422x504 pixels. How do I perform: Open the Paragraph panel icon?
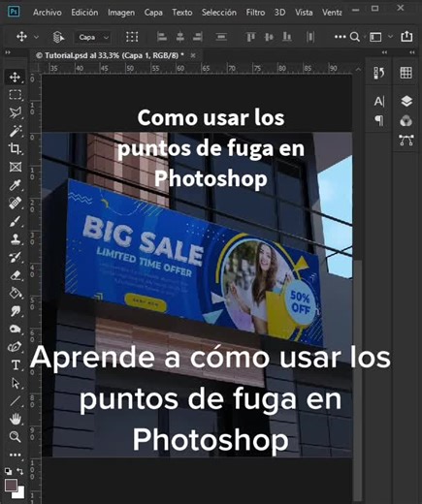[379, 121]
